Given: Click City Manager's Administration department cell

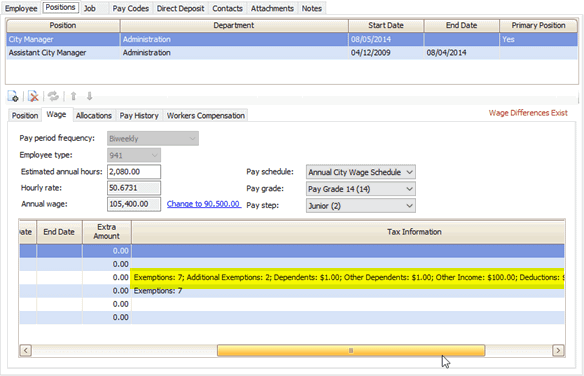Looking at the screenshot, I should pos(234,39).
